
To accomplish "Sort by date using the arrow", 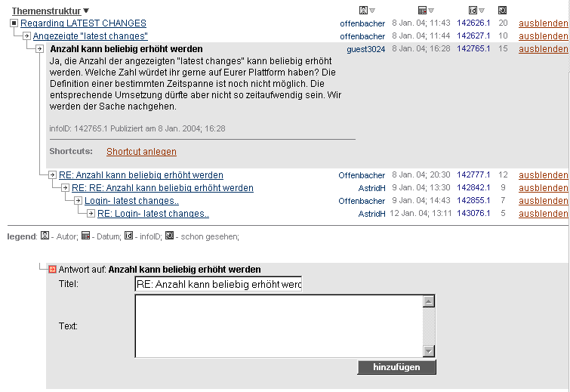I will pyautogui.click(x=431, y=11).
